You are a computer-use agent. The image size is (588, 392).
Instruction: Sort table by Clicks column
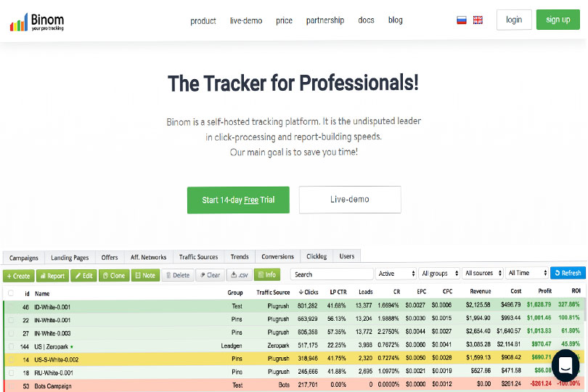(x=309, y=292)
